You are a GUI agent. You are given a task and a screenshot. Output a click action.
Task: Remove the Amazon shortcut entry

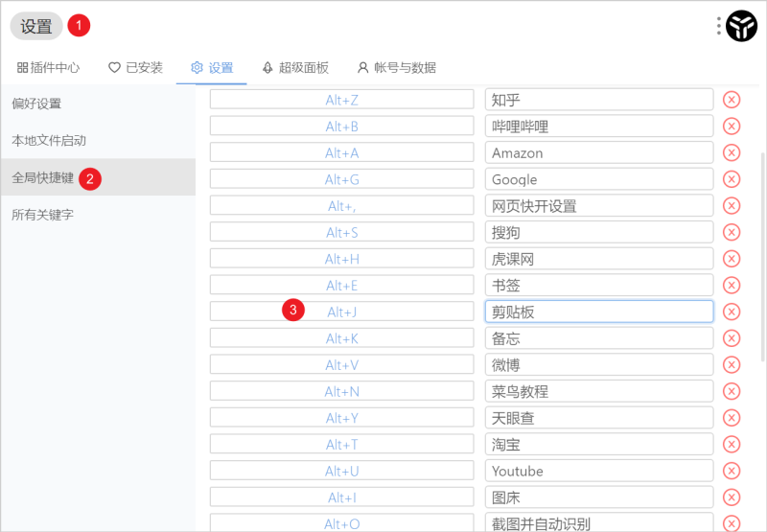(x=732, y=152)
